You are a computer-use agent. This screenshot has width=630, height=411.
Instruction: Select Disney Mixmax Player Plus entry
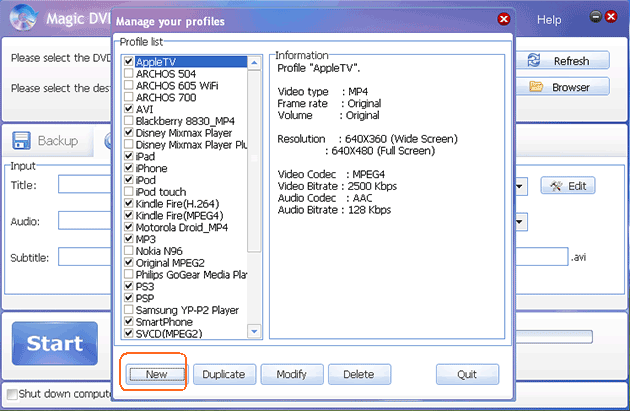click(x=191, y=144)
